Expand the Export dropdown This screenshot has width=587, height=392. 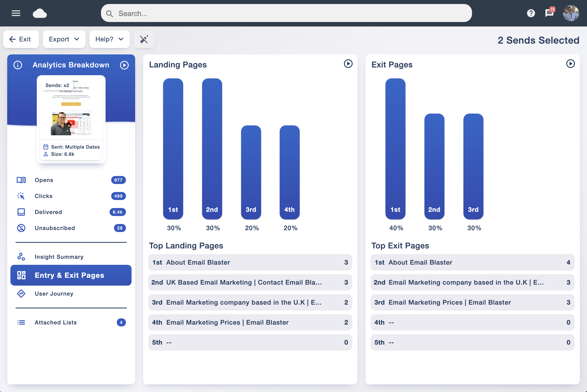(64, 39)
